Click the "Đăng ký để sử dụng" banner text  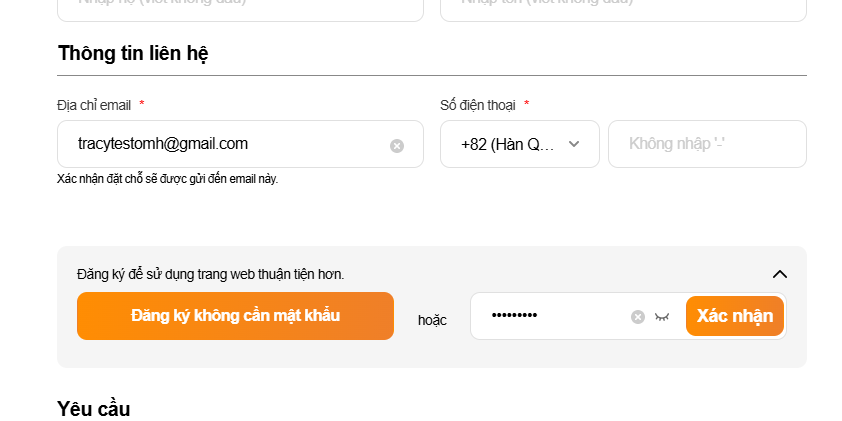click(x=210, y=274)
